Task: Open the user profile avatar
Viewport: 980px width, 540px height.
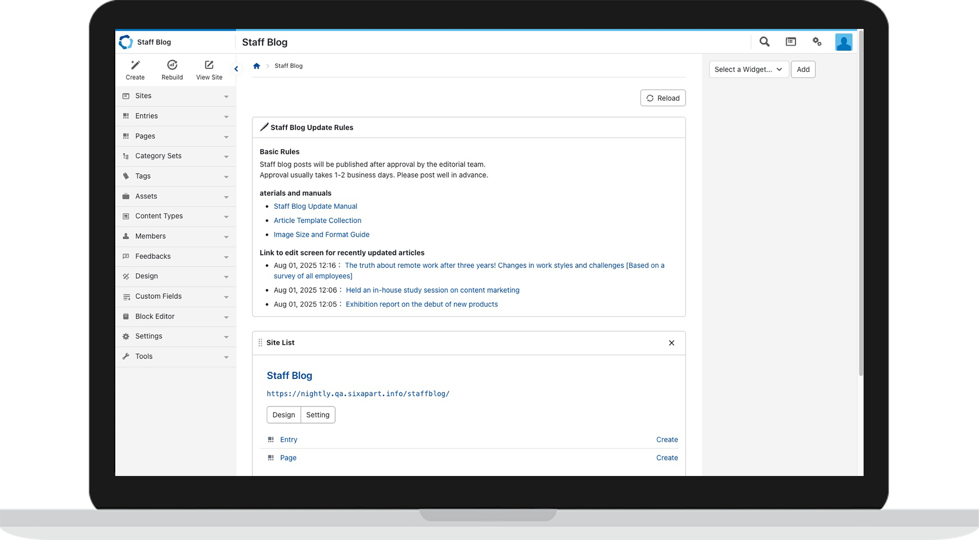Action: (844, 42)
